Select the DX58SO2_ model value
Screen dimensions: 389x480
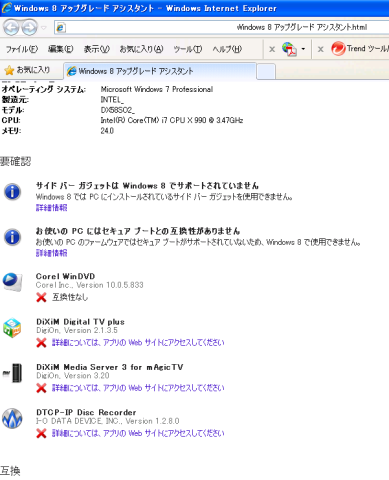pos(118,110)
